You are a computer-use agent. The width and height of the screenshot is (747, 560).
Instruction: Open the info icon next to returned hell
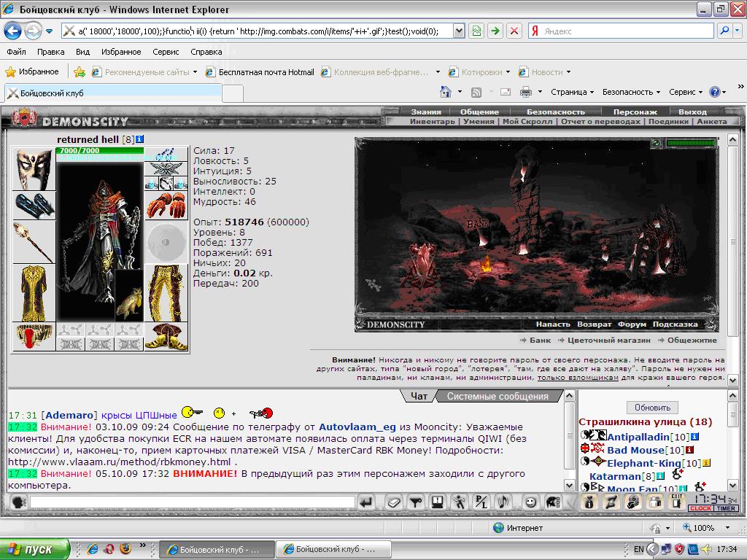click(x=139, y=139)
